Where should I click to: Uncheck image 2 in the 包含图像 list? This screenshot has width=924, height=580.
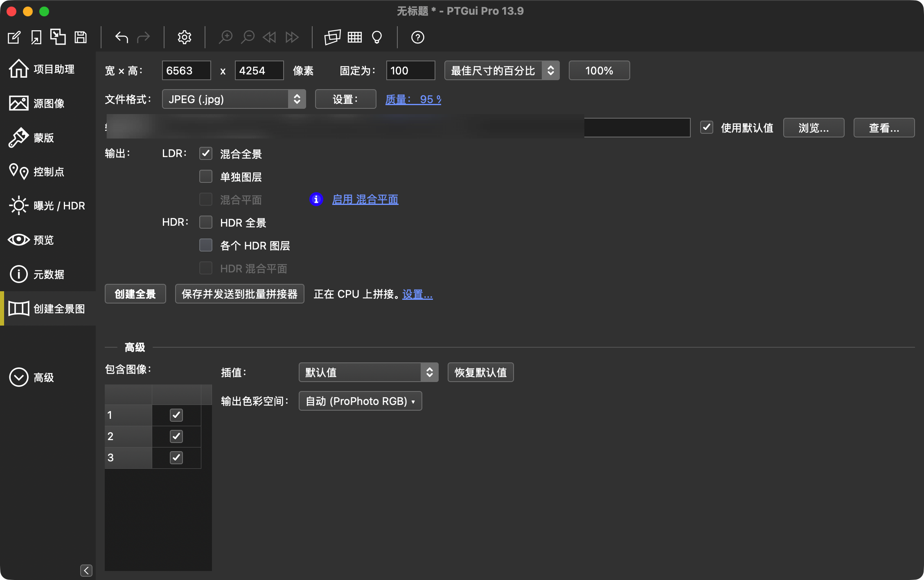(x=176, y=436)
